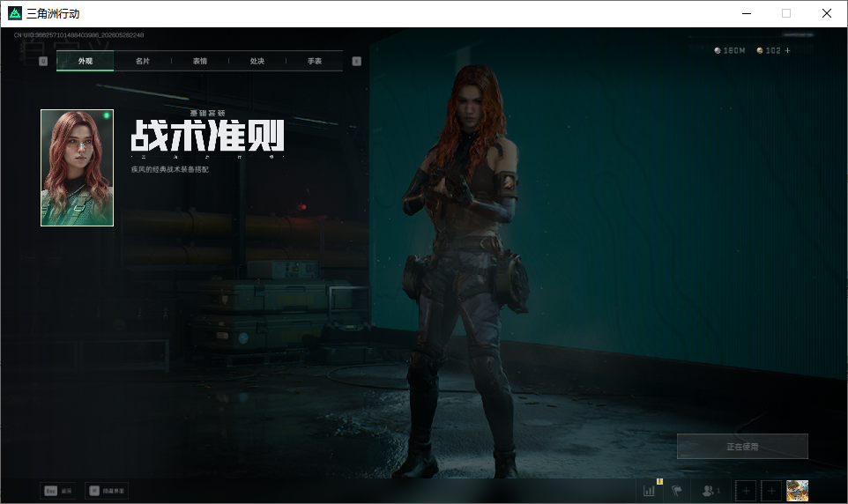Switch to previous tab with Q key icon
Screen dimensions: 848x504
point(43,61)
